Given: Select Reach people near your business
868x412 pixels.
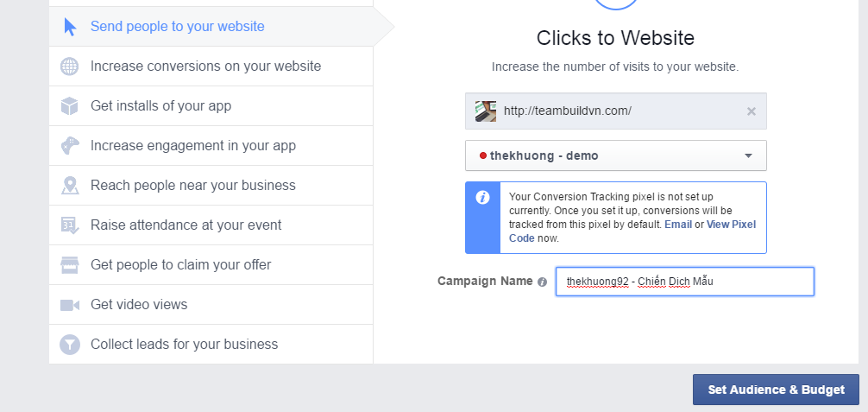Looking at the screenshot, I should coord(192,186).
